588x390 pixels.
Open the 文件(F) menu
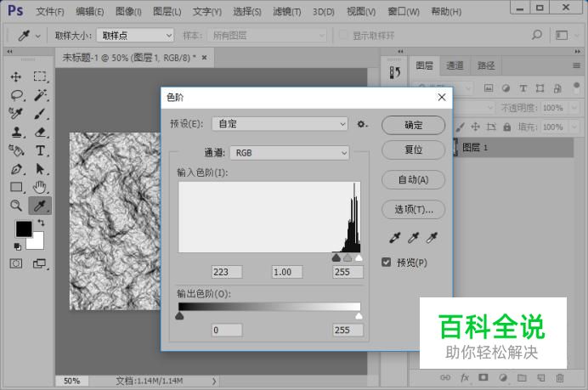(50, 12)
